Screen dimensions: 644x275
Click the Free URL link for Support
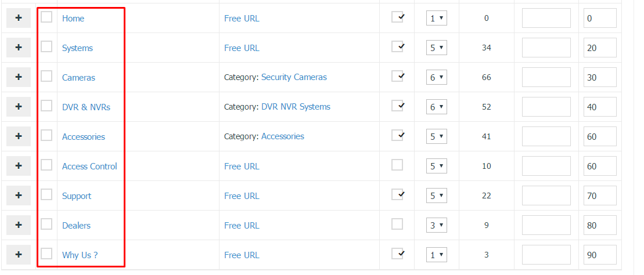242,196
